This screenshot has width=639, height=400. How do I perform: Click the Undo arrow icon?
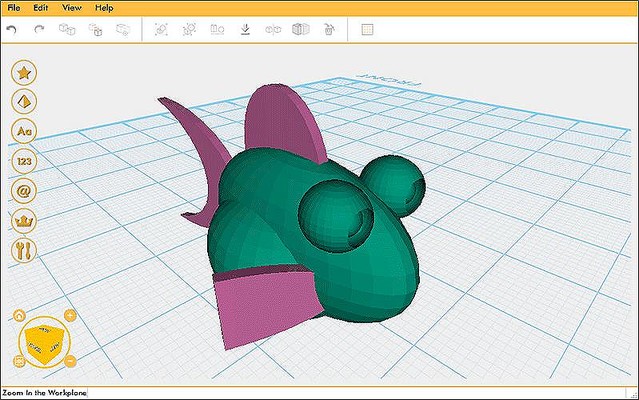click(11, 30)
